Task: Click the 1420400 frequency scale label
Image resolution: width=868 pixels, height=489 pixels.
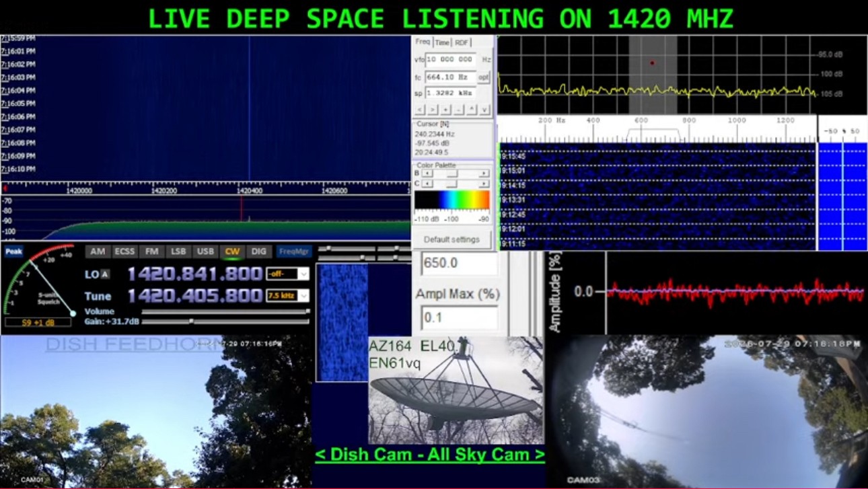Action: 250,190
